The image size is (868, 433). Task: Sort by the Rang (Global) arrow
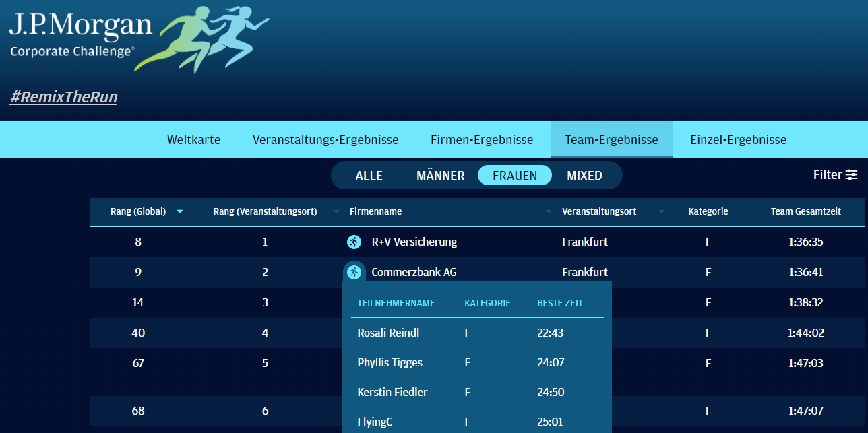[x=180, y=211]
